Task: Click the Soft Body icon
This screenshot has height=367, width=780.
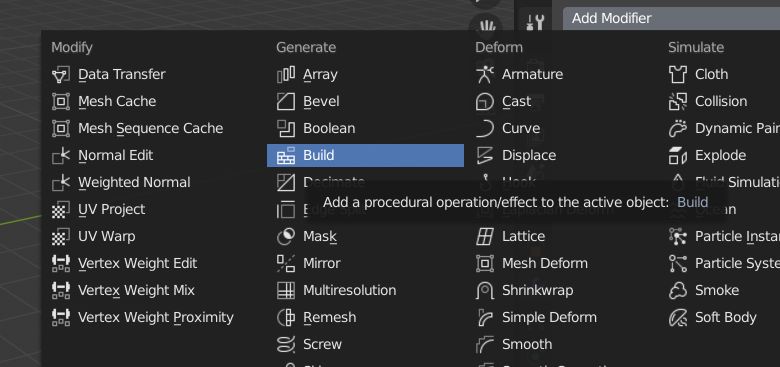Action: [678, 317]
